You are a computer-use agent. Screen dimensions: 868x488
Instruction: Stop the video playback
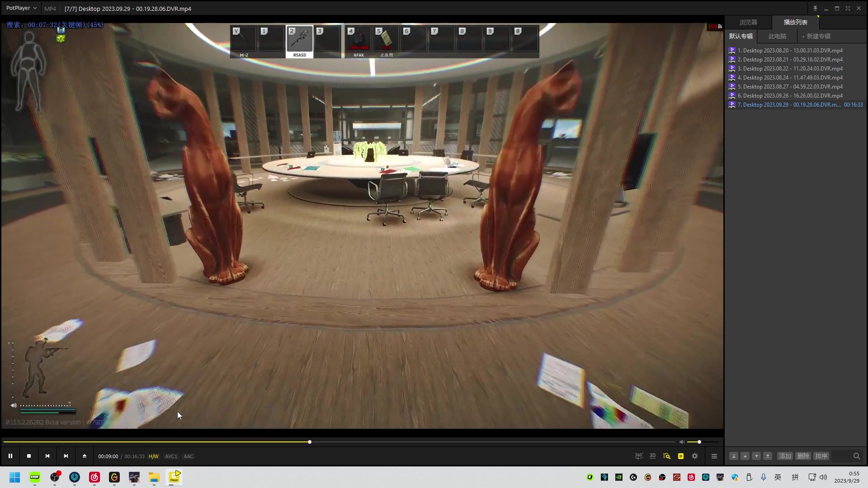[x=29, y=456]
